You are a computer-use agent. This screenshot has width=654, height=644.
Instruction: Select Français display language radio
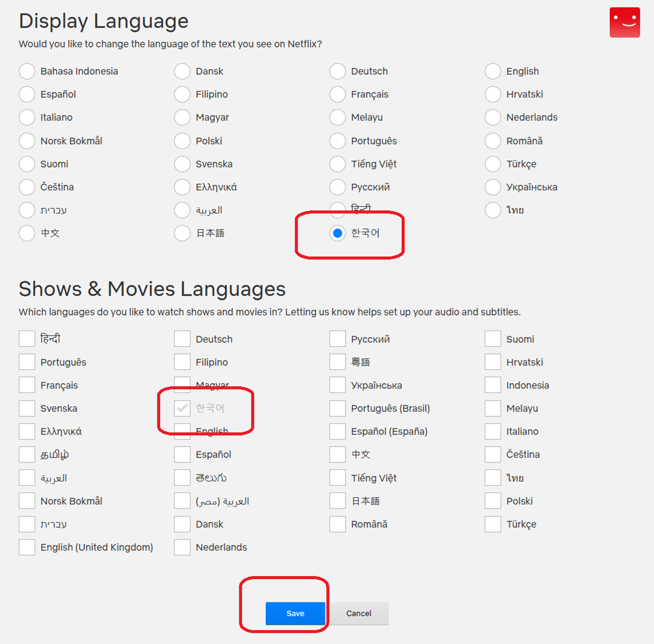tap(337, 94)
